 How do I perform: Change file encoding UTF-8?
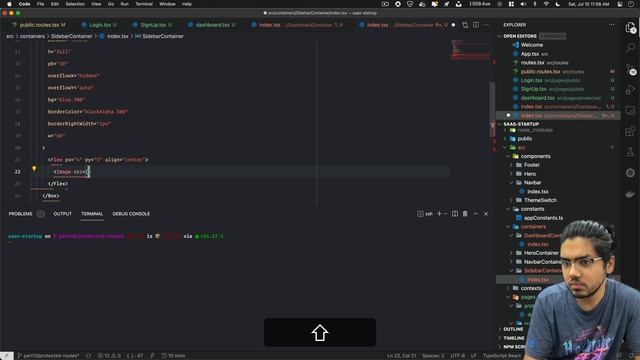457,356
